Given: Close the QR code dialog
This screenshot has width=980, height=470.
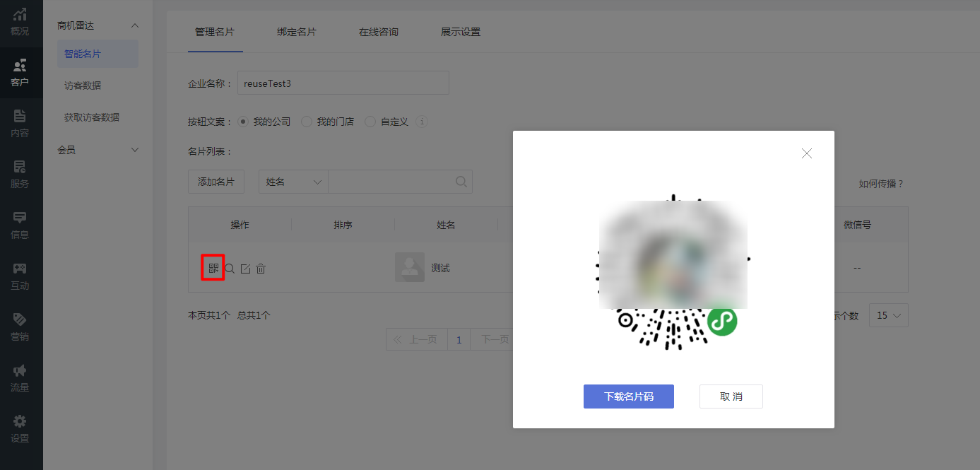Looking at the screenshot, I should click(807, 153).
